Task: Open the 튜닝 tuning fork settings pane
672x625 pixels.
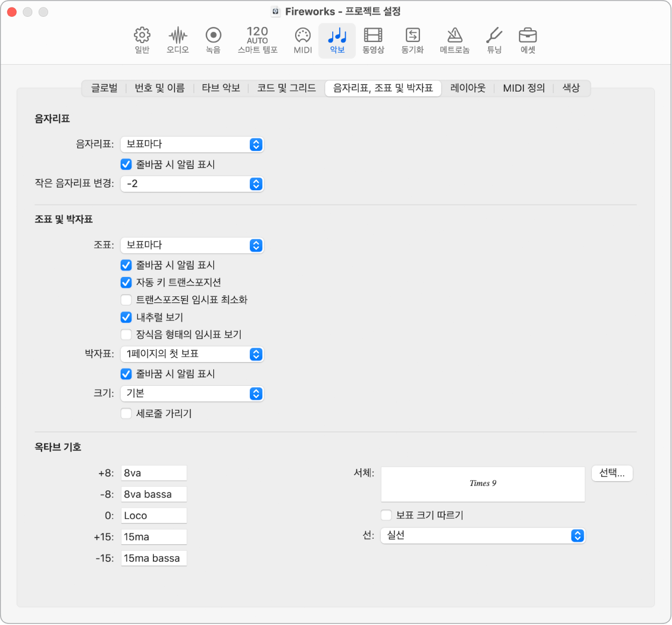Action: (x=494, y=41)
